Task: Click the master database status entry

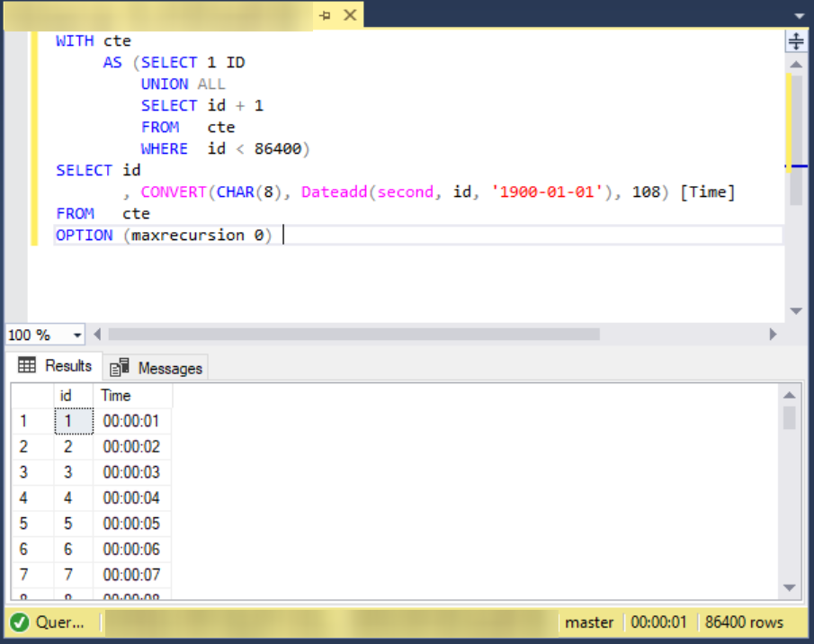Action: tap(589, 622)
